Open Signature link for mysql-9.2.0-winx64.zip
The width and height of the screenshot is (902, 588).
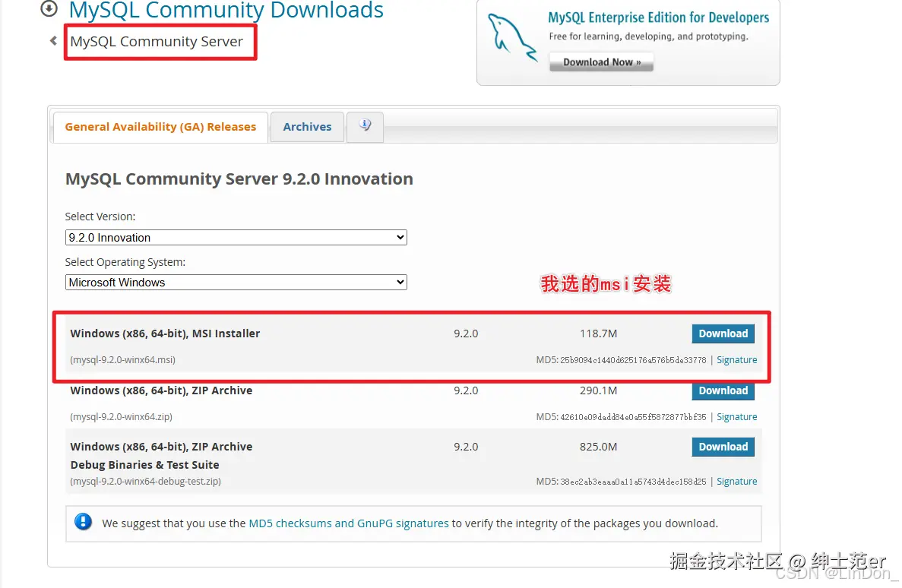737,417
